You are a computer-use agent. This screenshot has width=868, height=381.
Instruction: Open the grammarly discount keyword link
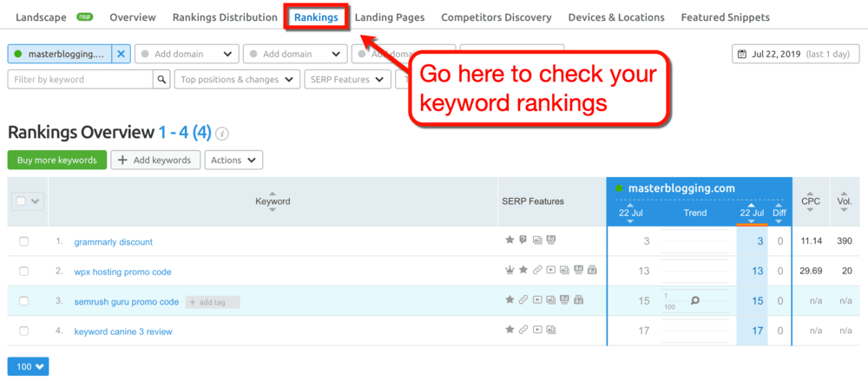click(x=114, y=242)
